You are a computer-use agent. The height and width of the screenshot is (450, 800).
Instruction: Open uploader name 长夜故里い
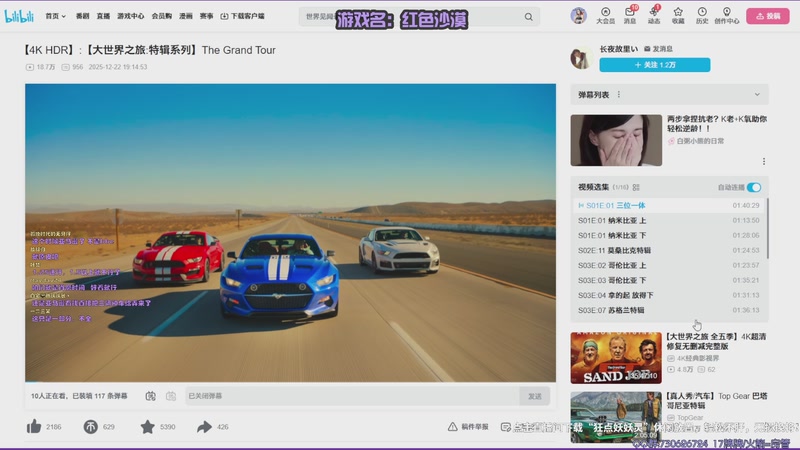[x=618, y=49]
